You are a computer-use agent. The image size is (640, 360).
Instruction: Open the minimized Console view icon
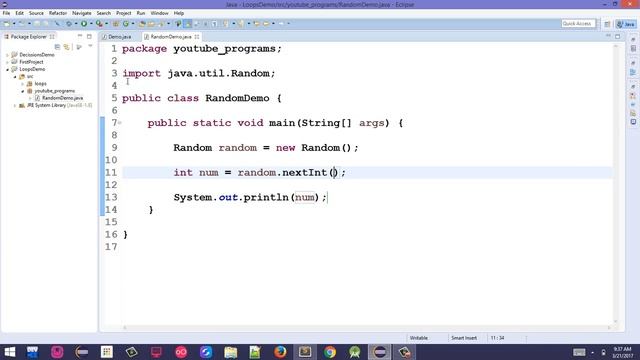(633, 122)
